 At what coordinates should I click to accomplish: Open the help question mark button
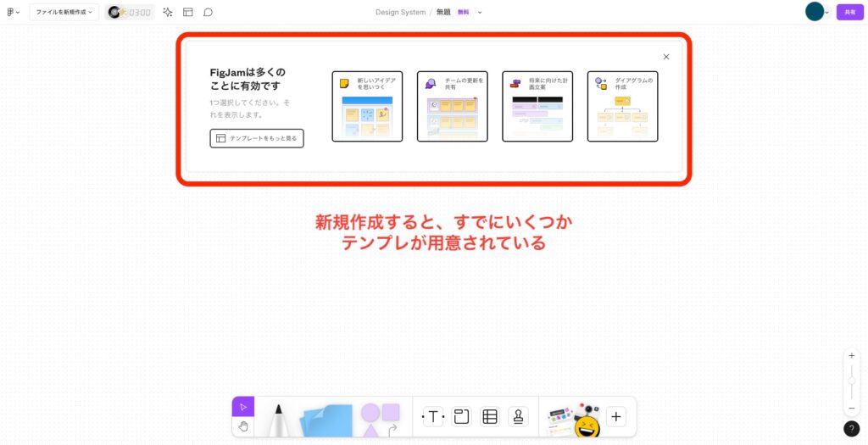coord(851,429)
